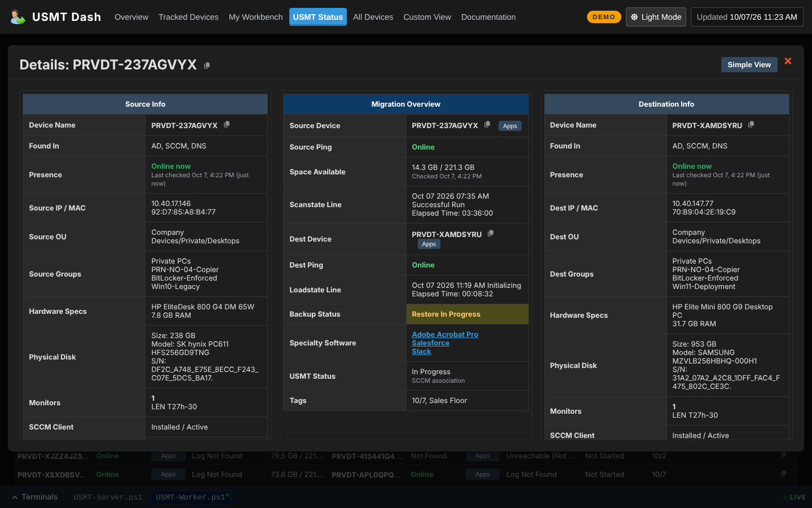Open Apps button under Dest Device
812x508 pixels.
tap(429, 244)
